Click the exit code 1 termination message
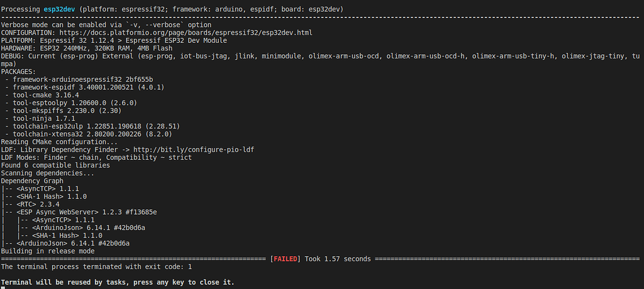The height and width of the screenshot is (289, 644). click(x=96, y=267)
